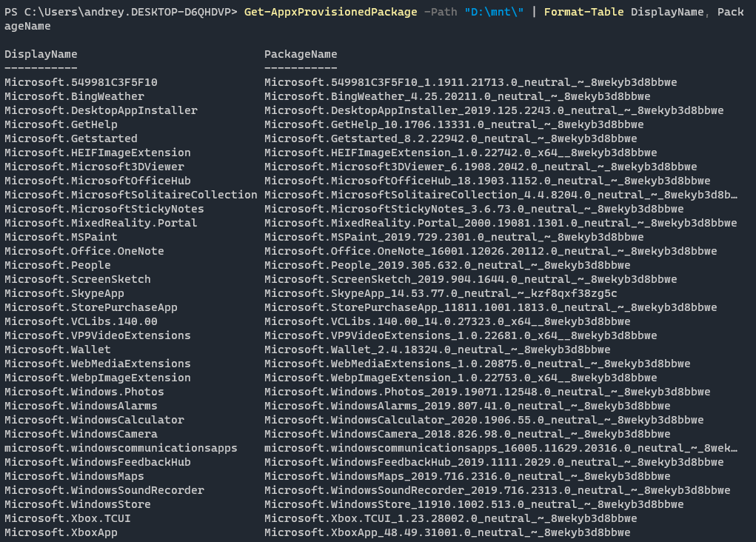The image size is (756, 542).
Task: Click the "D:\mnt\" path string
Action: coord(494,12)
